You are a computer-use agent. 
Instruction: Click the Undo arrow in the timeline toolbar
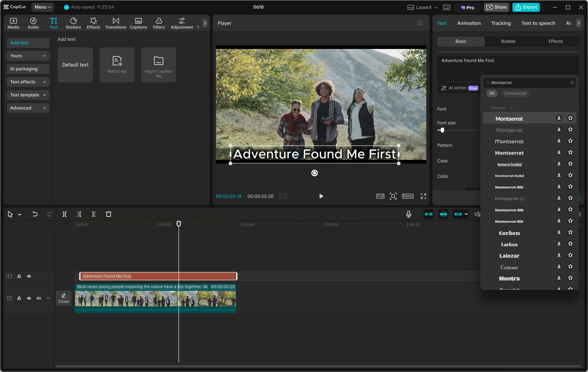point(35,214)
